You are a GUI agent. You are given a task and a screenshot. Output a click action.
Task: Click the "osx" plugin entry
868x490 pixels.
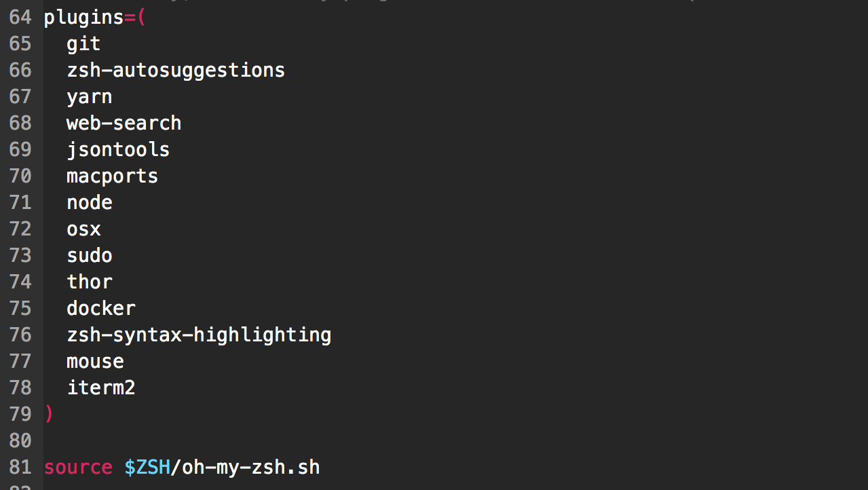pos(83,229)
